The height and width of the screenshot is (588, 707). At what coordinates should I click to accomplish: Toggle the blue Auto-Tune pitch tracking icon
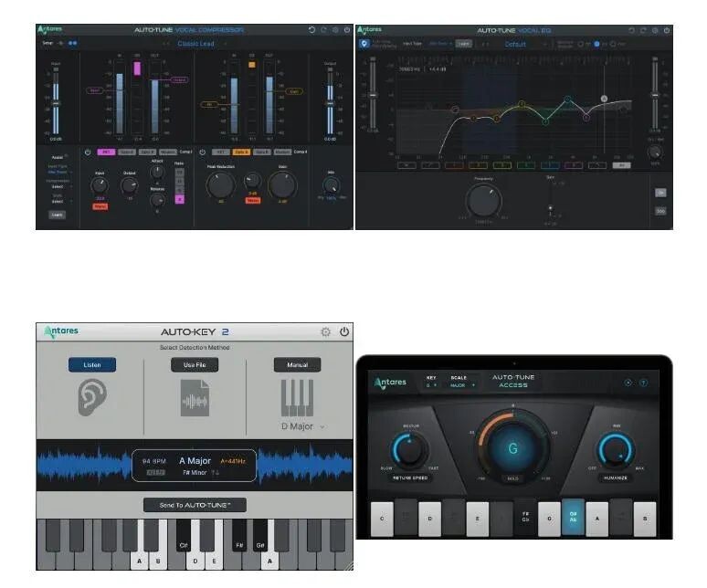point(364,44)
